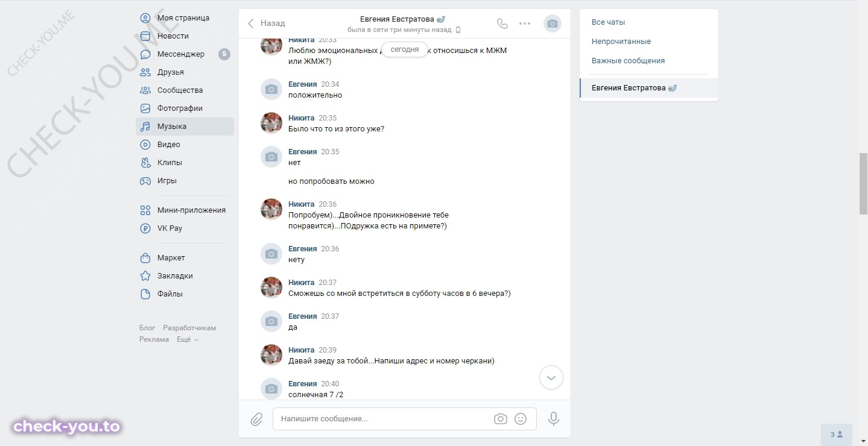Open chat actions three-dots menu
This screenshot has height=446, width=868.
pos(525,24)
